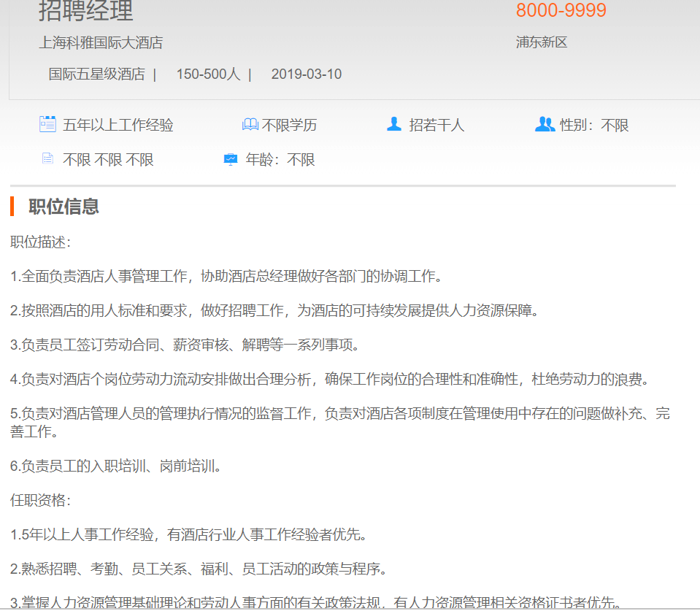Click the 任职资格 subheading

(x=40, y=500)
